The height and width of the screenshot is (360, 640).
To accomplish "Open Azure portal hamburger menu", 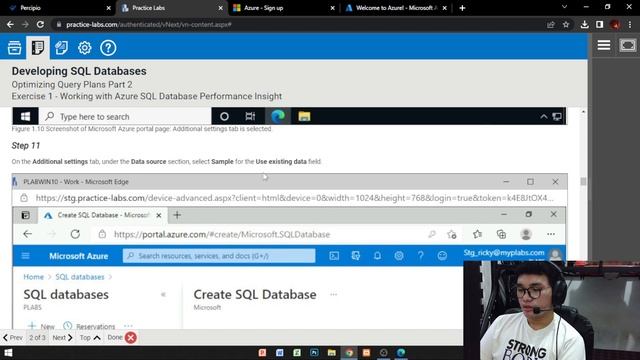I will tap(25, 256).
